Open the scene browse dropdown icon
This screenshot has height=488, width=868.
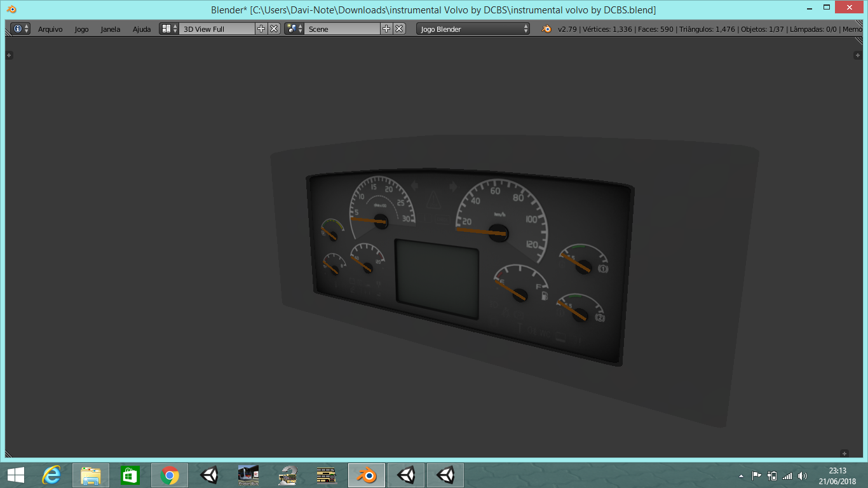point(294,29)
